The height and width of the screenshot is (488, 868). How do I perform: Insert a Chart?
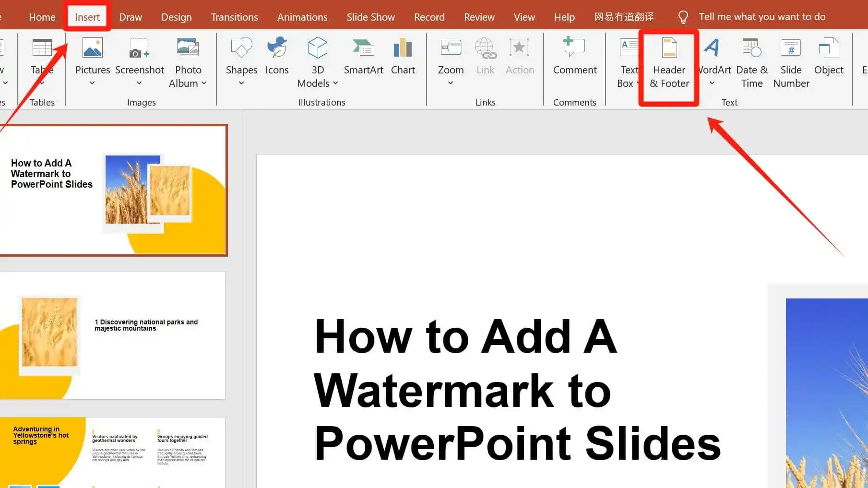point(403,57)
